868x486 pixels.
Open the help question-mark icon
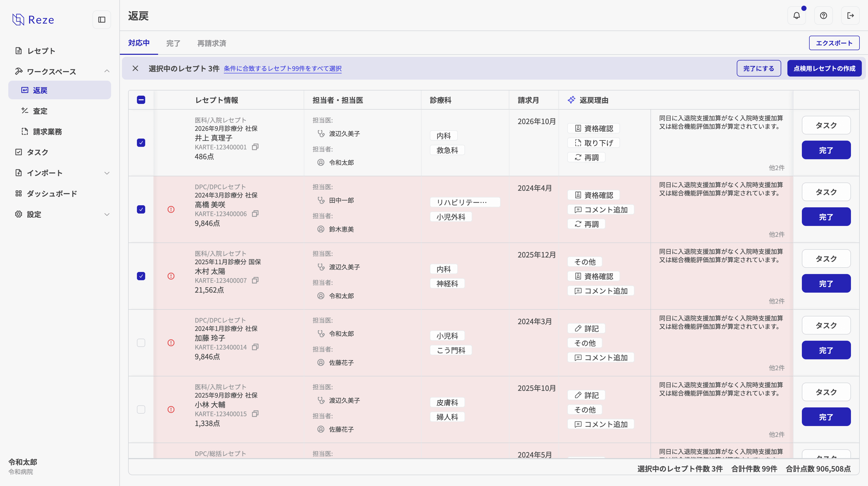coord(824,16)
